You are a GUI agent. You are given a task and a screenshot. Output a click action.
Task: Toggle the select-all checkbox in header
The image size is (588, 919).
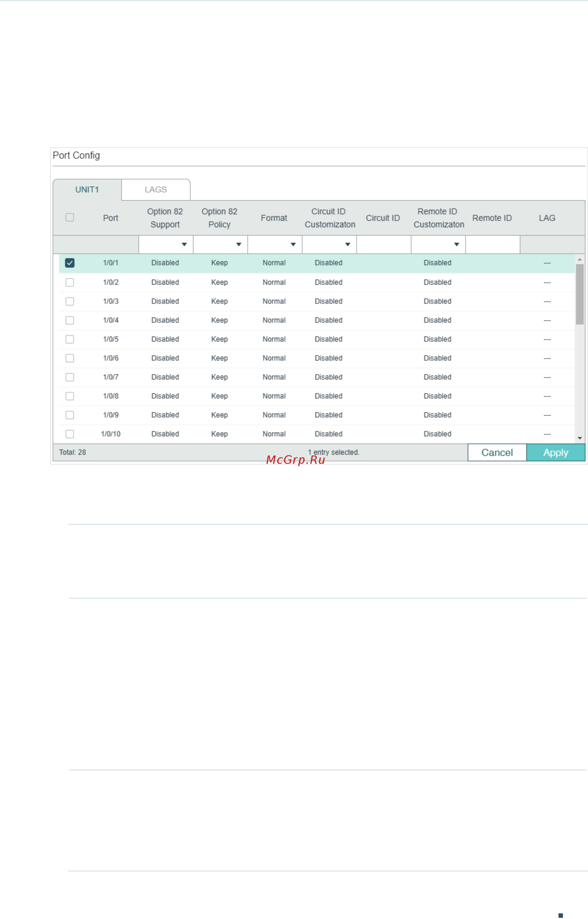(x=69, y=217)
